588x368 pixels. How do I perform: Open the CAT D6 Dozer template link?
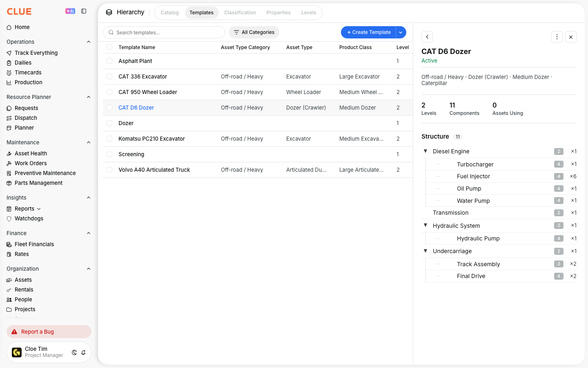[136, 108]
